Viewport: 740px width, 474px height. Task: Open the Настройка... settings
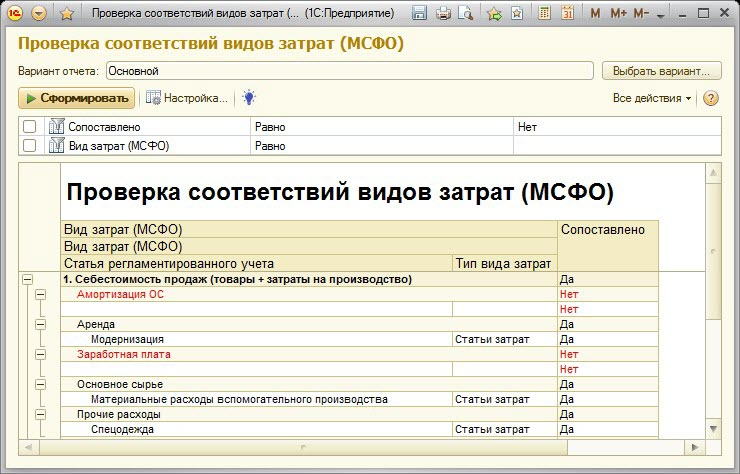tap(187, 98)
